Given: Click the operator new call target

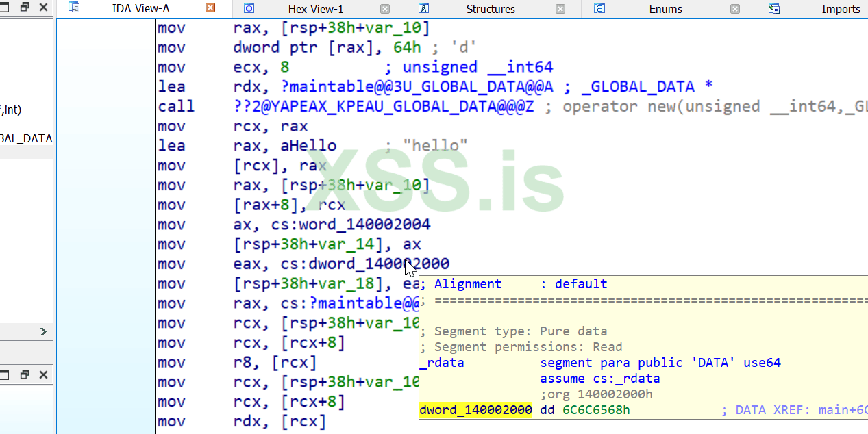Looking at the screenshot, I should (x=384, y=107).
